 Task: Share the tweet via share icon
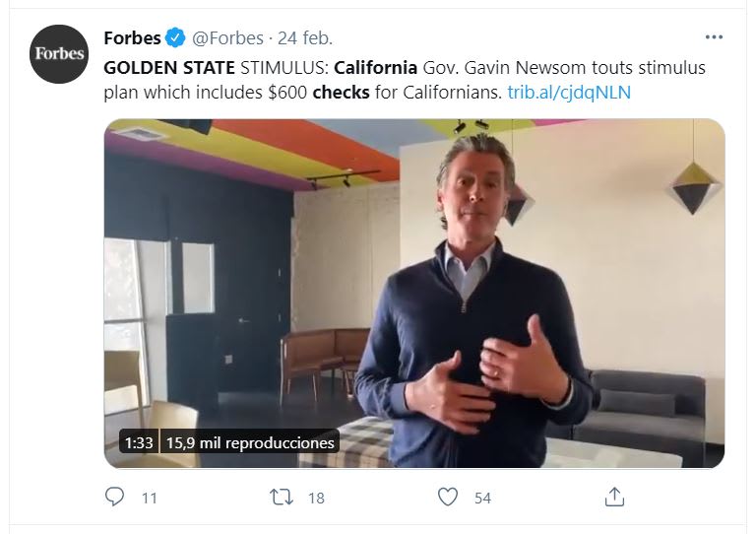pyautogui.click(x=614, y=497)
